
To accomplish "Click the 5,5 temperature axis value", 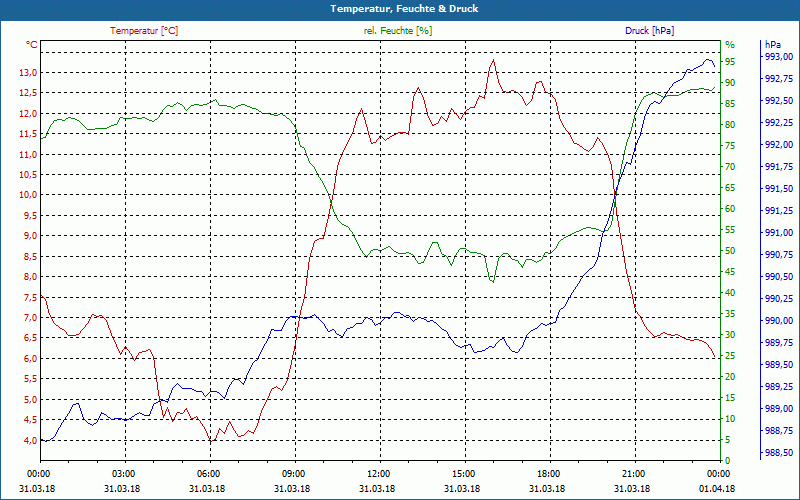I will coord(30,379).
